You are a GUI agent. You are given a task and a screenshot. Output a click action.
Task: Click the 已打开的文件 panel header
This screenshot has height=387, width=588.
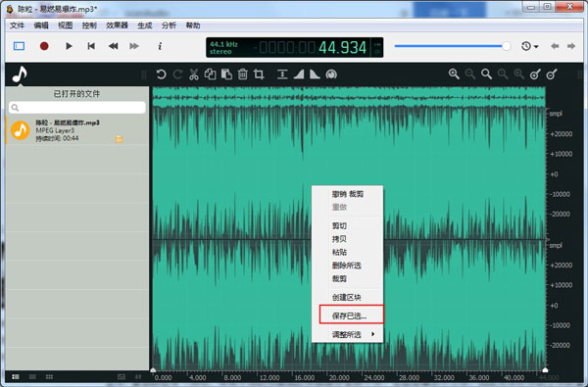76,94
